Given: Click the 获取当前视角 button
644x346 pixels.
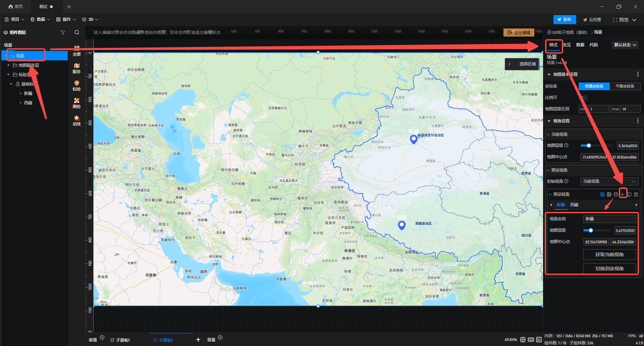Looking at the screenshot, I should (x=609, y=254).
